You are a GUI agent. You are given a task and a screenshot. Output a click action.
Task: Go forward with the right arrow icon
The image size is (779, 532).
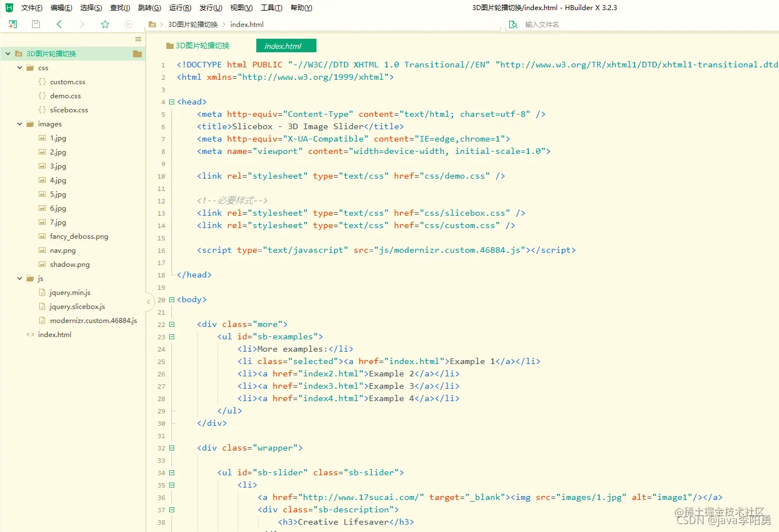pos(82,24)
